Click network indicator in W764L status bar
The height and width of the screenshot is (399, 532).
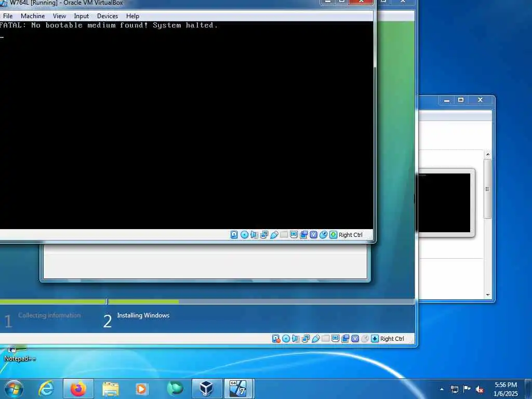coord(264,235)
